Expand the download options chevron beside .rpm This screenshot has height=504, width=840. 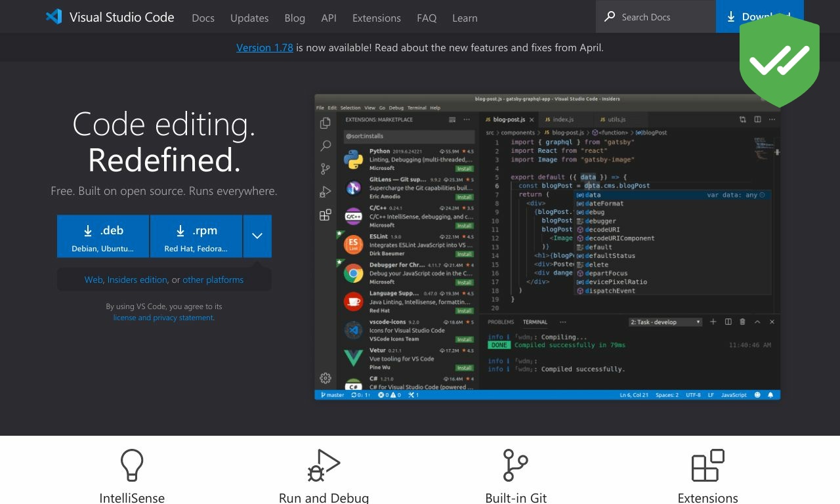pyautogui.click(x=257, y=236)
